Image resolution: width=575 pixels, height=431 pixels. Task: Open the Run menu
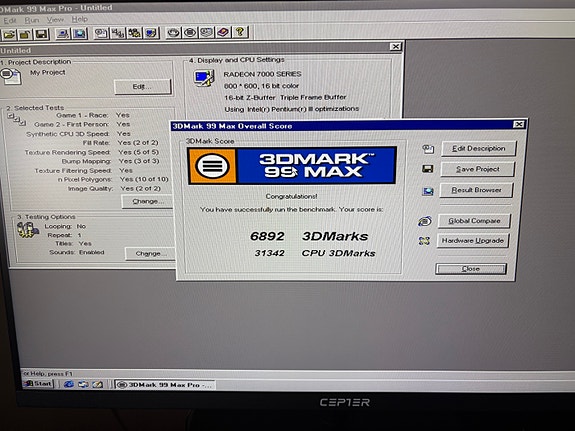[x=32, y=20]
